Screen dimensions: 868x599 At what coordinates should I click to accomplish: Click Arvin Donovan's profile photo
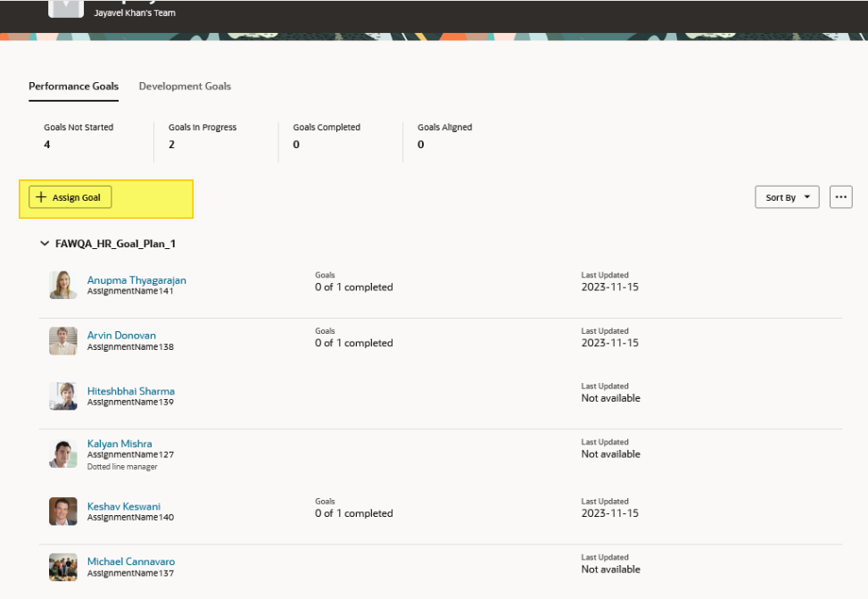(63, 341)
